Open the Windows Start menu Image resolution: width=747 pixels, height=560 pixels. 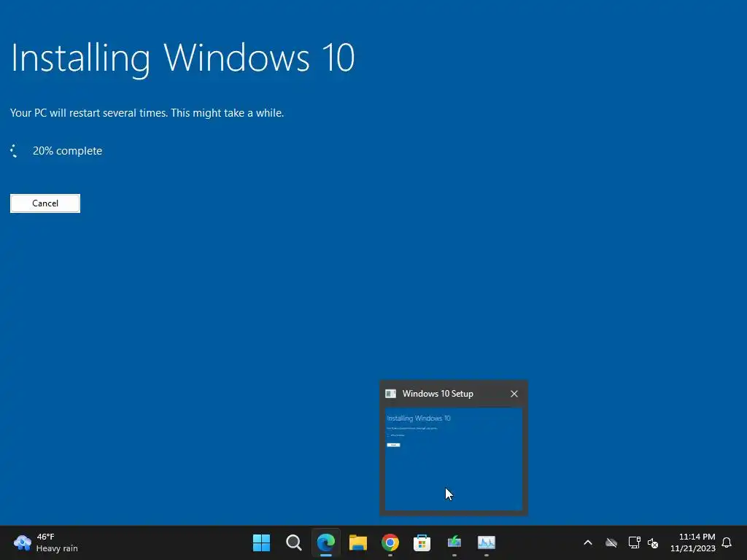261,542
